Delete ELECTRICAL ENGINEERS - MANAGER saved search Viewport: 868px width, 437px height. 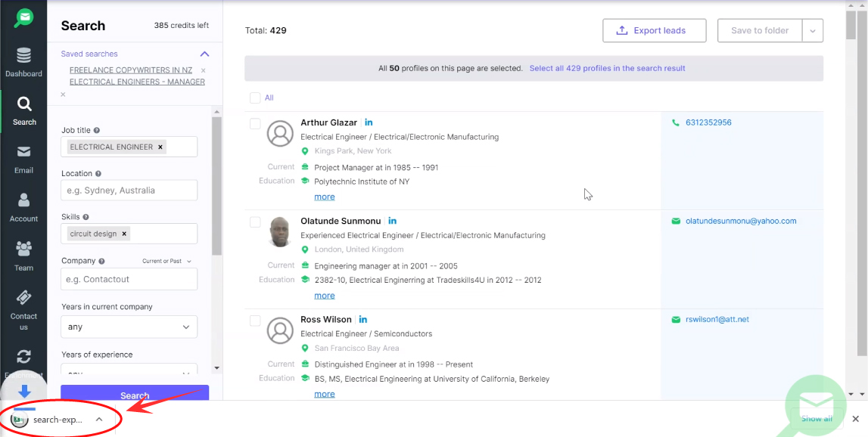coord(63,94)
